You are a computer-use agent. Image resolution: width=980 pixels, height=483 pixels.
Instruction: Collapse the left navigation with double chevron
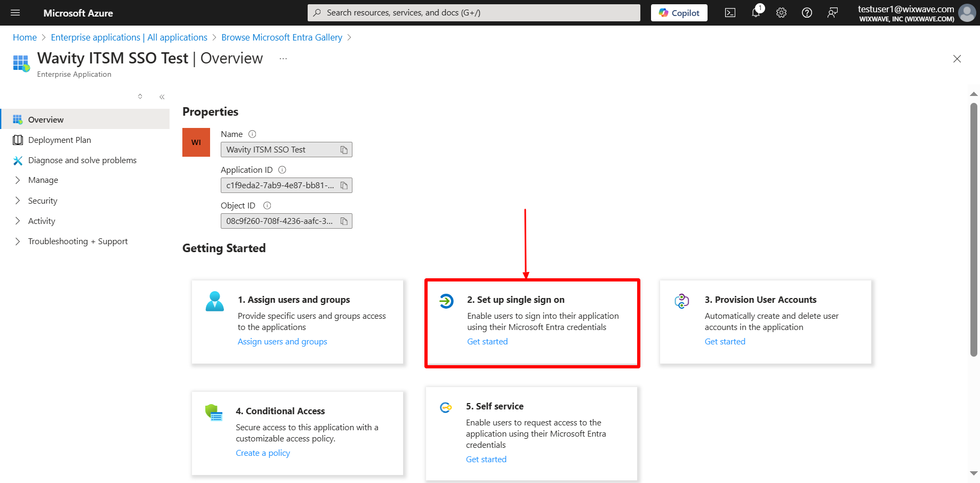(162, 97)
